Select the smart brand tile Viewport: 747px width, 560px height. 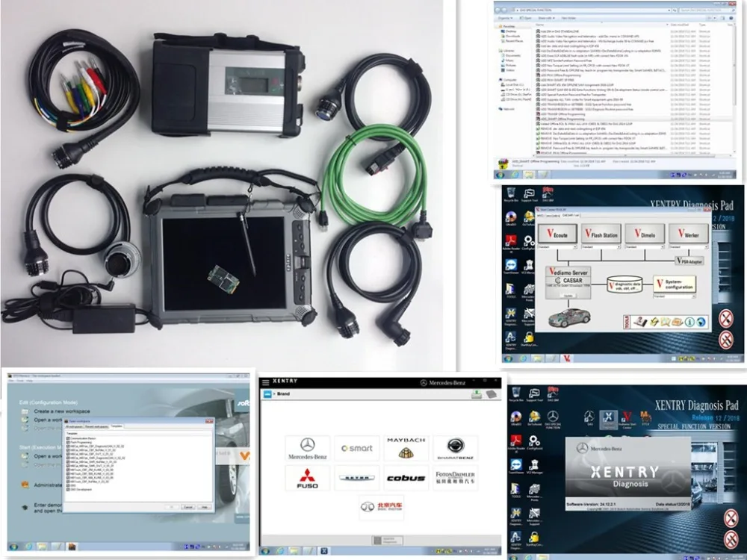pos(357,449)
